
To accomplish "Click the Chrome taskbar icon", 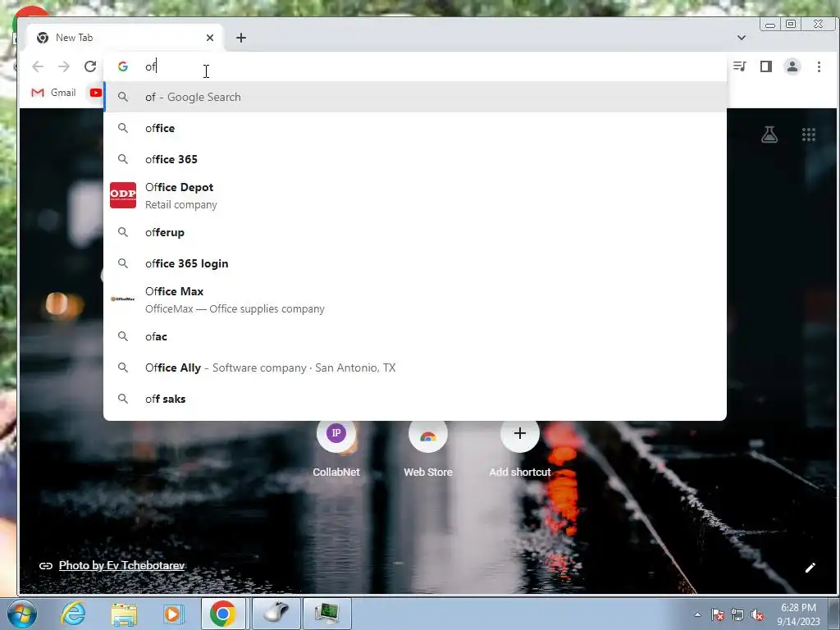I will coord(223,614).
